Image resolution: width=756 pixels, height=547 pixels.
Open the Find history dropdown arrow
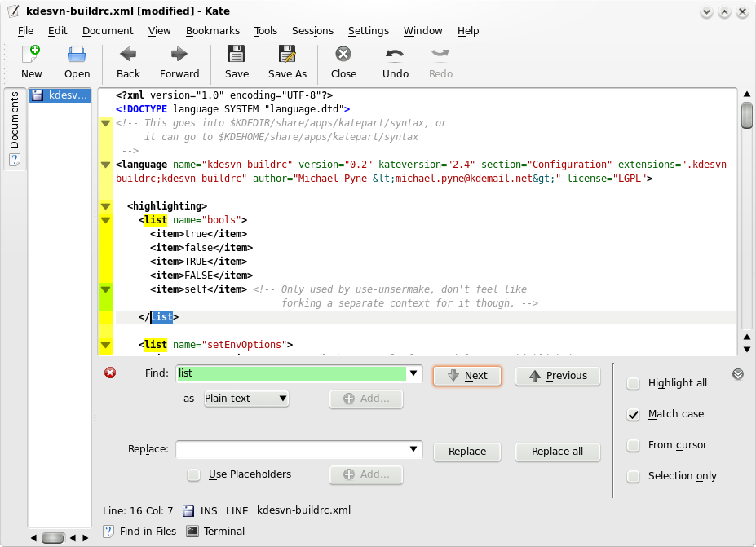(x=413, y=373)
